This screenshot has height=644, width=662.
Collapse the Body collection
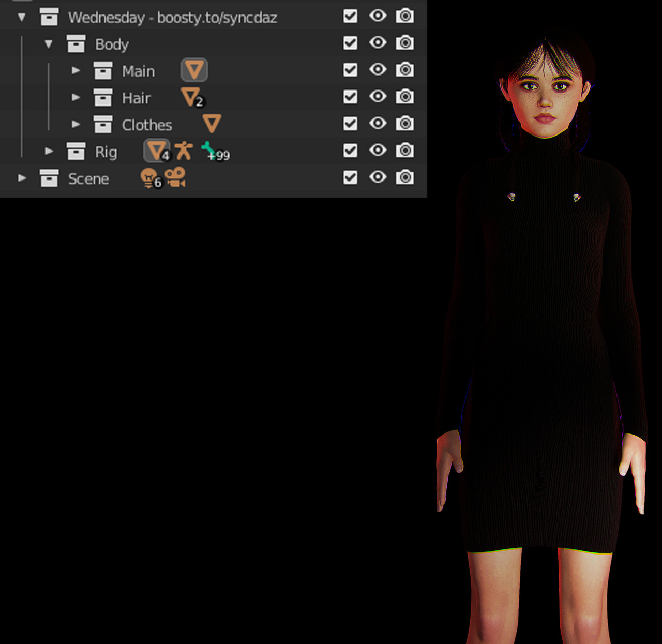[49, 44]
